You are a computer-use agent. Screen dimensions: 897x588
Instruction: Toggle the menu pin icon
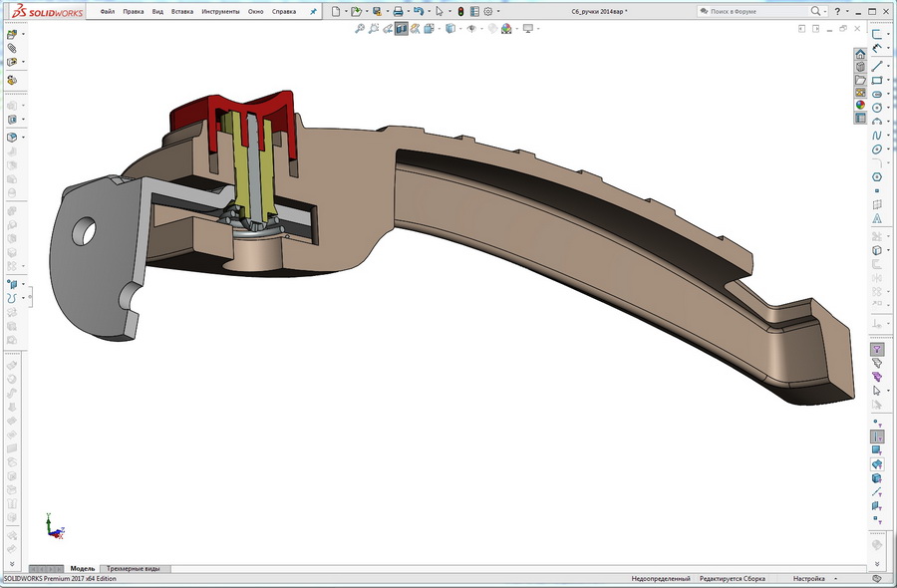(x=312, y=11)
